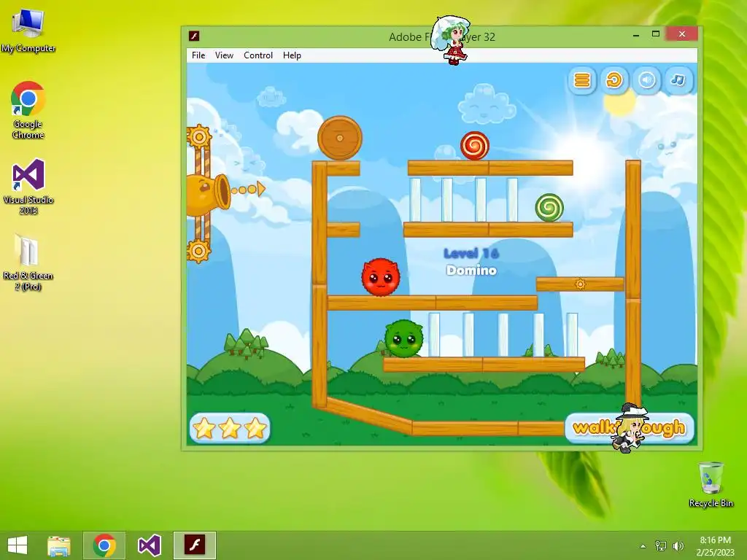
Task: Select the My Computer desktop icon
Action: point(28,31)
